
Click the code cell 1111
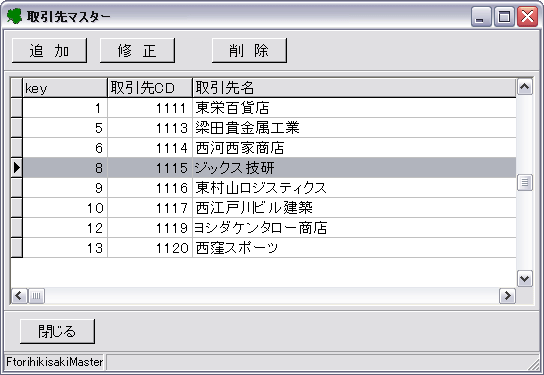pos(150,108)
